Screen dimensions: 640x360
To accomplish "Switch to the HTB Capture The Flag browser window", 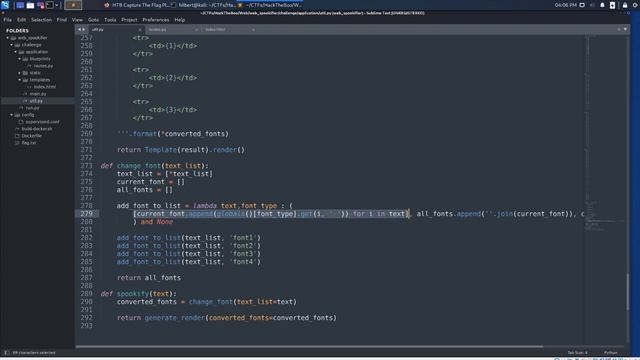I will (137, 5).
